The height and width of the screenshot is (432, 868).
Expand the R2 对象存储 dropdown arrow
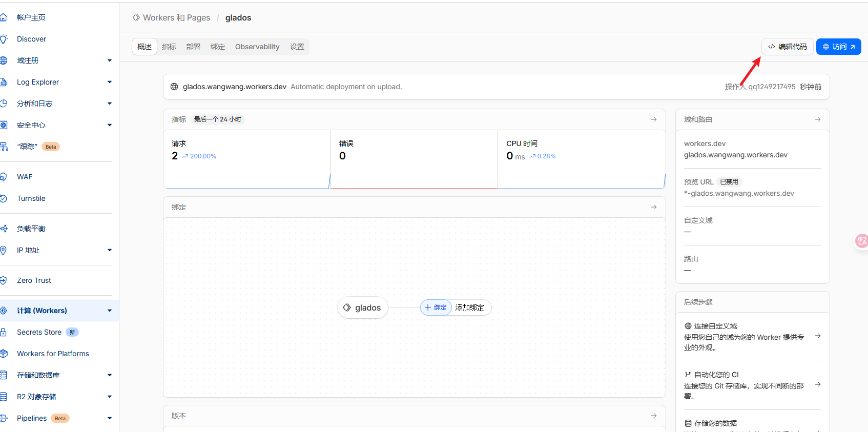coord(110,397)
